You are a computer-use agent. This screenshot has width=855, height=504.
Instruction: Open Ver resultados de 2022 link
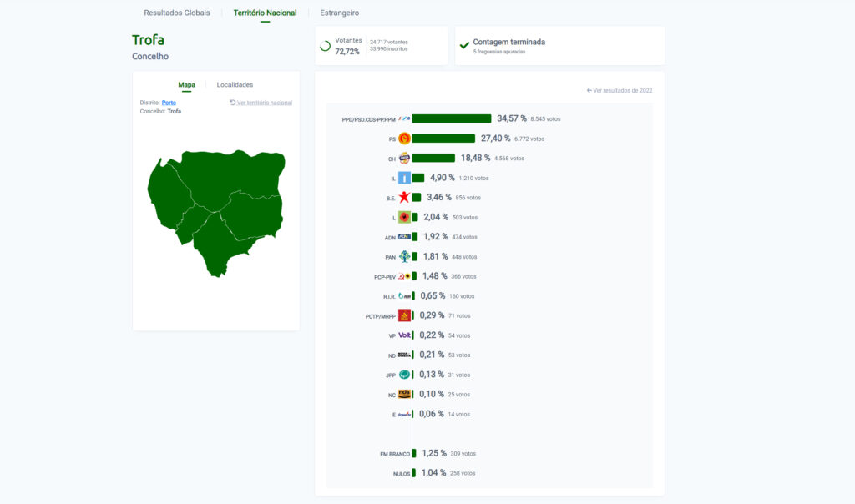point(620,90)
